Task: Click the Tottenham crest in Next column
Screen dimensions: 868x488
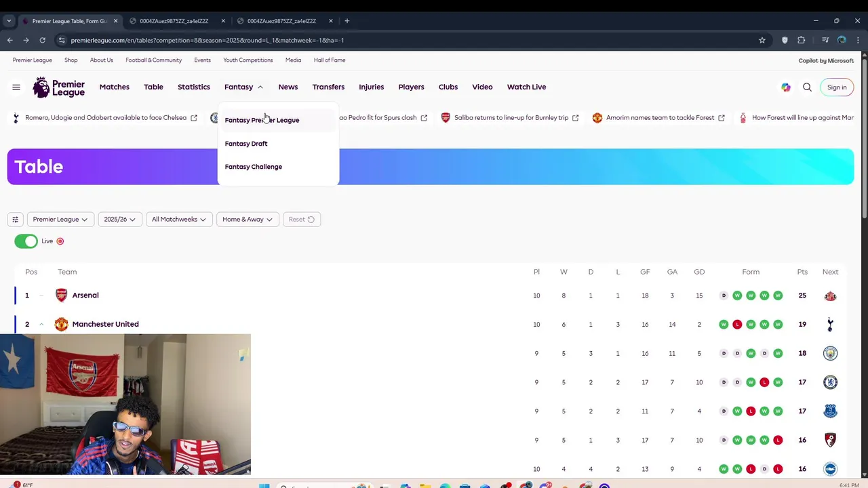Action: 830,324
